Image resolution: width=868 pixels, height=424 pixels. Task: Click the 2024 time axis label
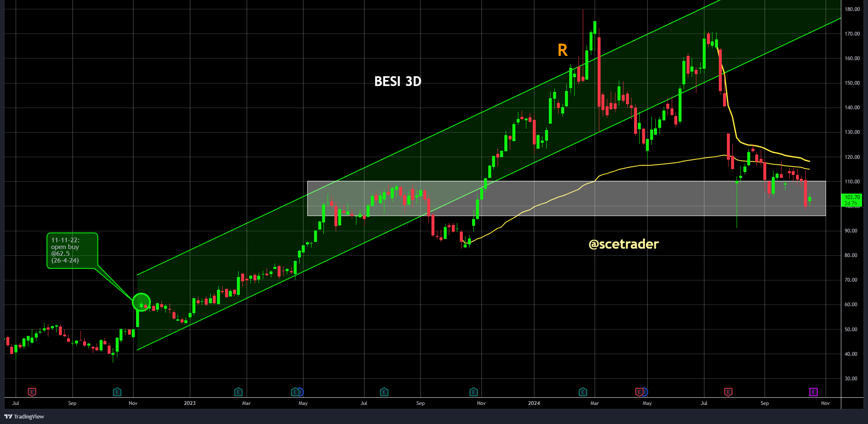534,403
